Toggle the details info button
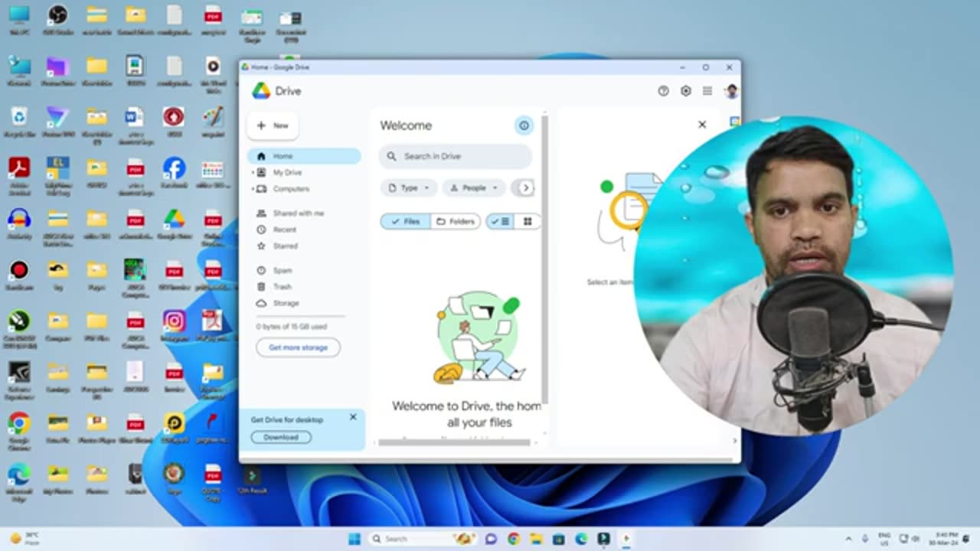 coord(524,126)
